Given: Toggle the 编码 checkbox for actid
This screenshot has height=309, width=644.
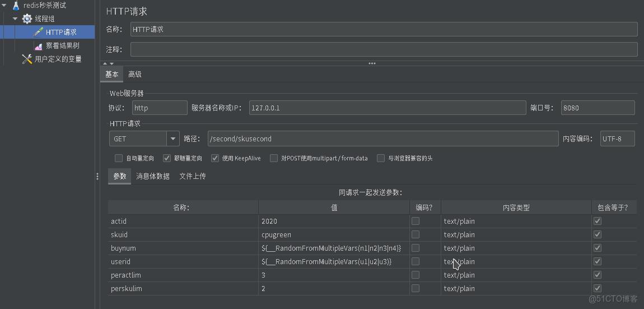Looking at the screenshot, I should (x=416, y=221).
